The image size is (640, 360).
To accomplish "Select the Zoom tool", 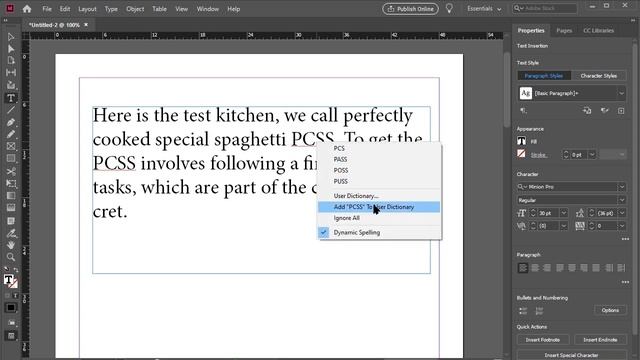I will pos(11,257).
